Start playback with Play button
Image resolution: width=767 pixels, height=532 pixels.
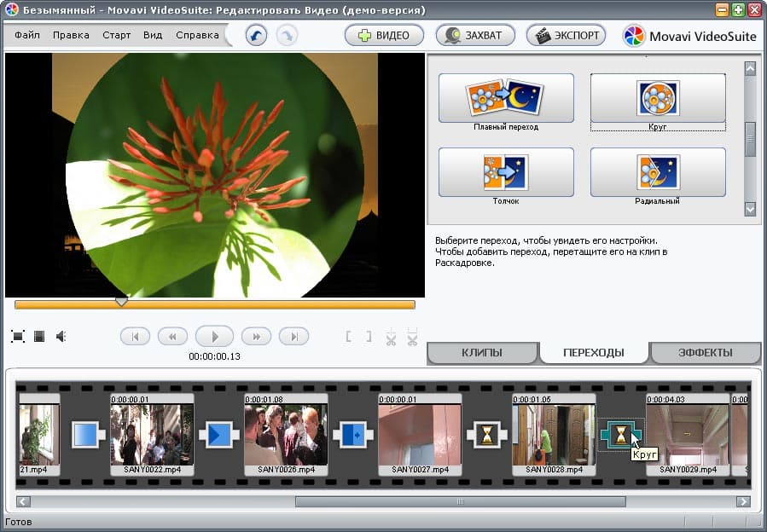[214, 337]
